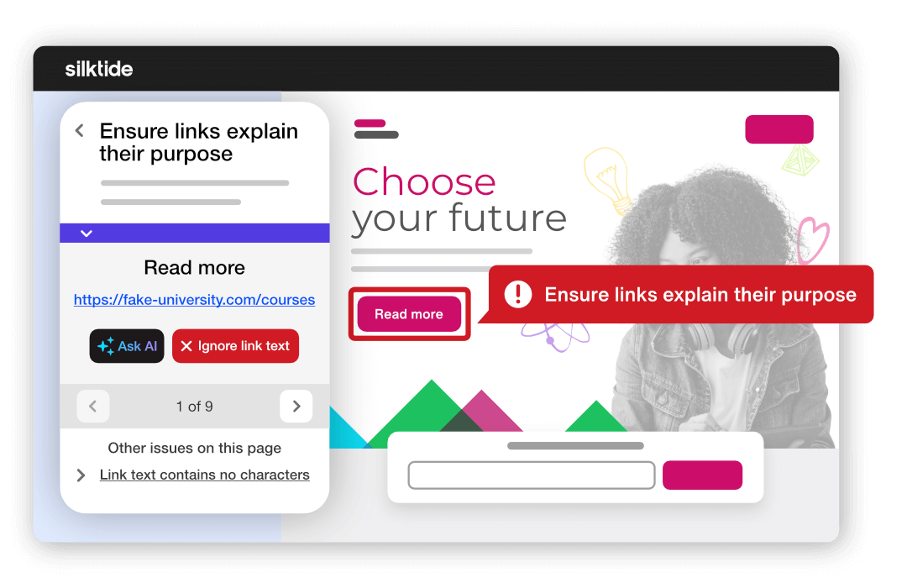Open the fake-university.com courses link
This screenshot has height=588, width=907.
(x=194, y=300)
